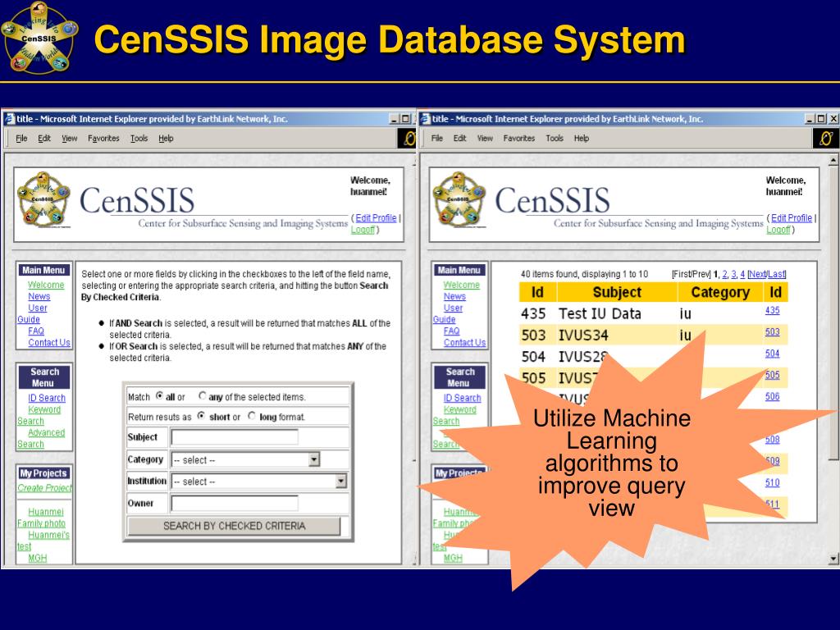Open Tools menu in left window
This screenshot has height=630, width=840.
tap(139, 138)
